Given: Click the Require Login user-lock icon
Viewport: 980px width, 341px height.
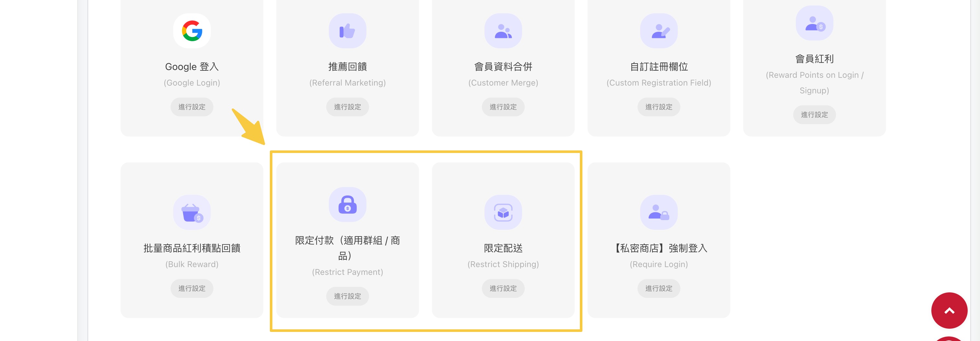Looking at the screenshot, I should [659, 212].
